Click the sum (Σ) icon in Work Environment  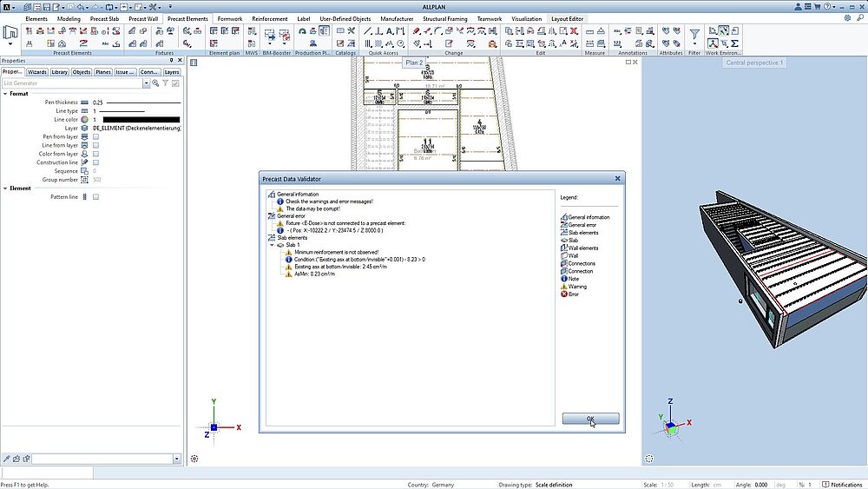tap(735, 43)
